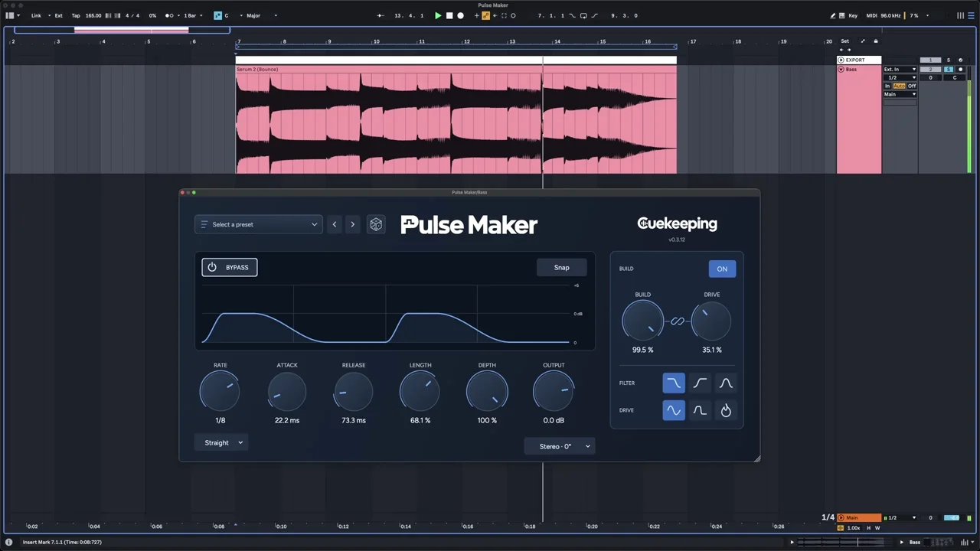This screenshot has width=980, height=551.
Task: Select the band-pass filter shape in Pulse Maker
Action: pos(726,383)
